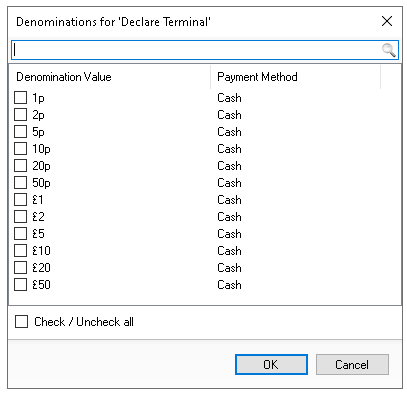Image resolution: width=407 pixels, height=393 pixels.
Task: Sort by Denomination Value column header
Action: [110, 77]
